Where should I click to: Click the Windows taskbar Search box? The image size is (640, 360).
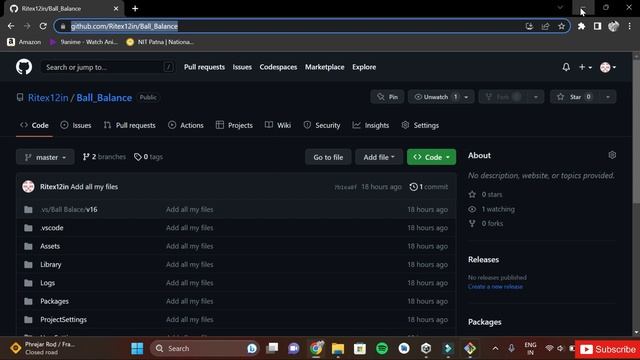[x=205, y=348]
